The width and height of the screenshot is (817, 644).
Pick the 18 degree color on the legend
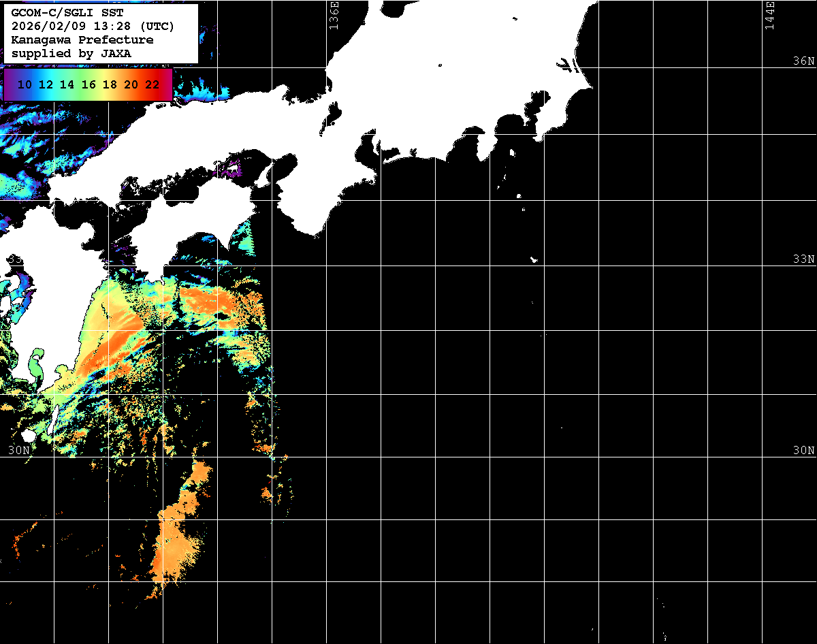click(110, 85)
